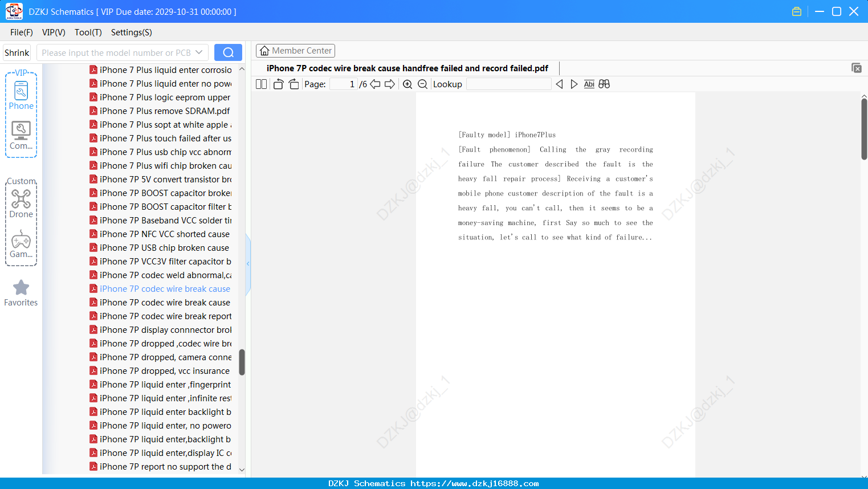Click PDF icon beside 'iPhone 7P display connnector'

pos(93,330)
